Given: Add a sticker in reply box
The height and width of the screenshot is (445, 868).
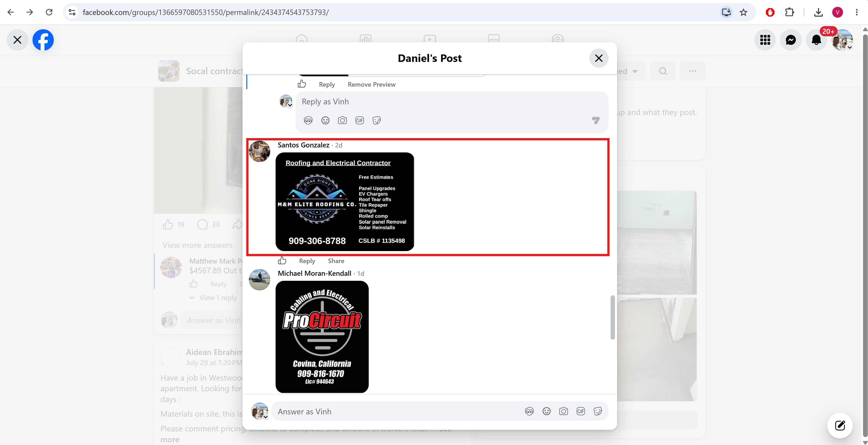Looking at the screenshot, I should click(377, 120).
